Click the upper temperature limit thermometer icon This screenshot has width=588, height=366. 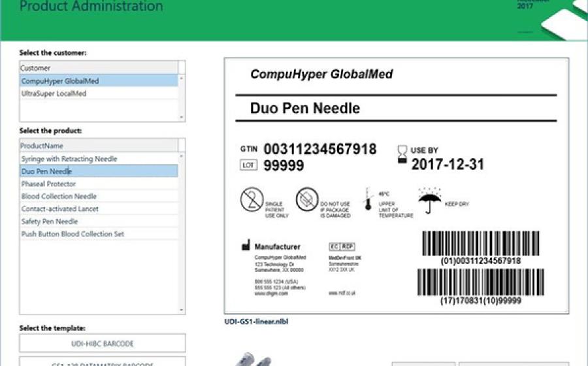[368, 199]
